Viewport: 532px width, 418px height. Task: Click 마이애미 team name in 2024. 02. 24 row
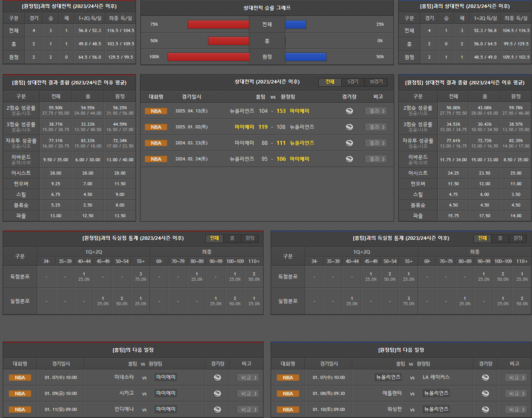point(300,159)
